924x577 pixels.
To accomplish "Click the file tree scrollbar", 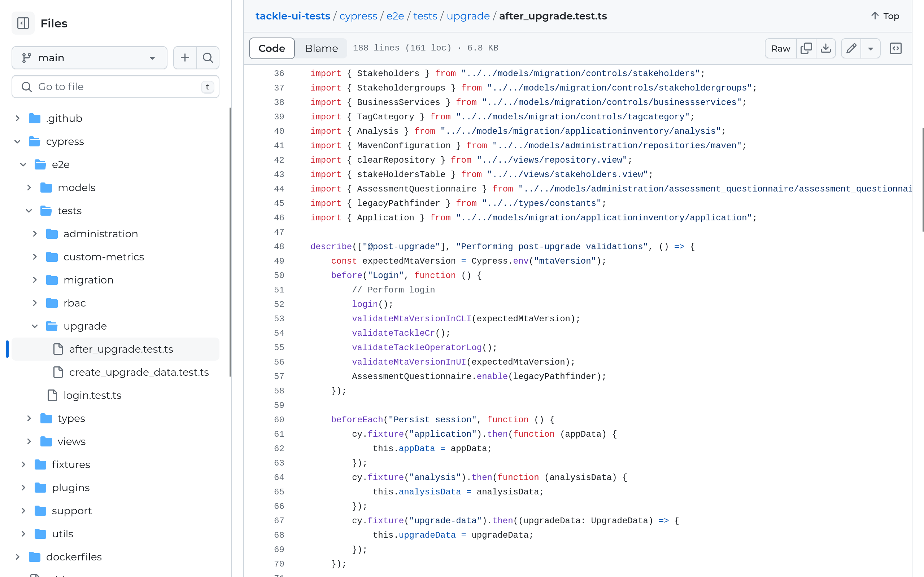I will (x=230, y=242).
